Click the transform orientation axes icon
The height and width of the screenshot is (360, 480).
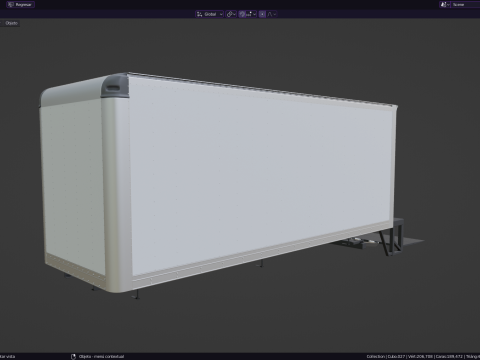coord(199,14)
